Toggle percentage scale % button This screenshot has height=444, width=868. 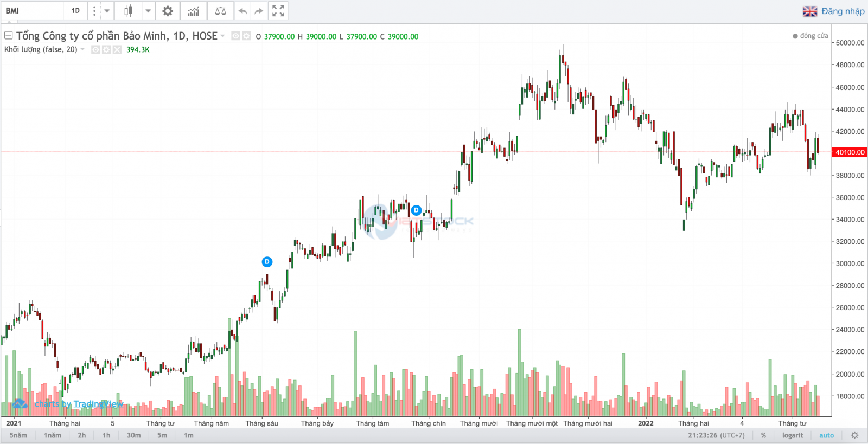tap(763, 435)
